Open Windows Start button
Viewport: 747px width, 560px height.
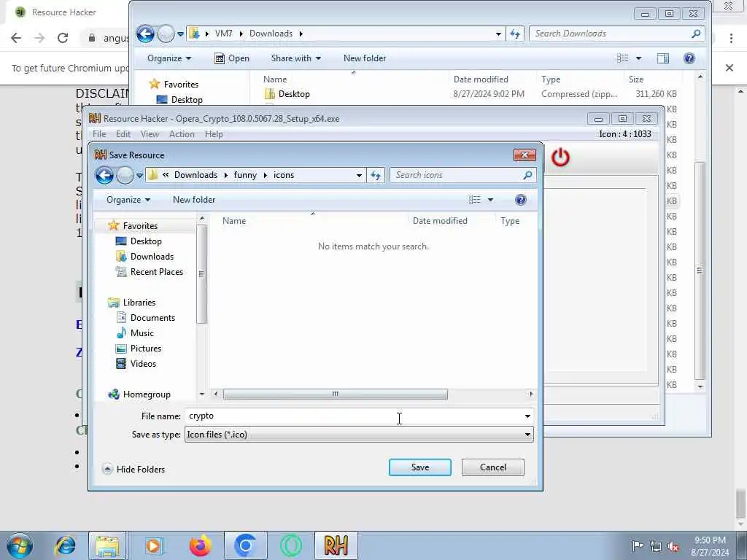click(20, 545)
